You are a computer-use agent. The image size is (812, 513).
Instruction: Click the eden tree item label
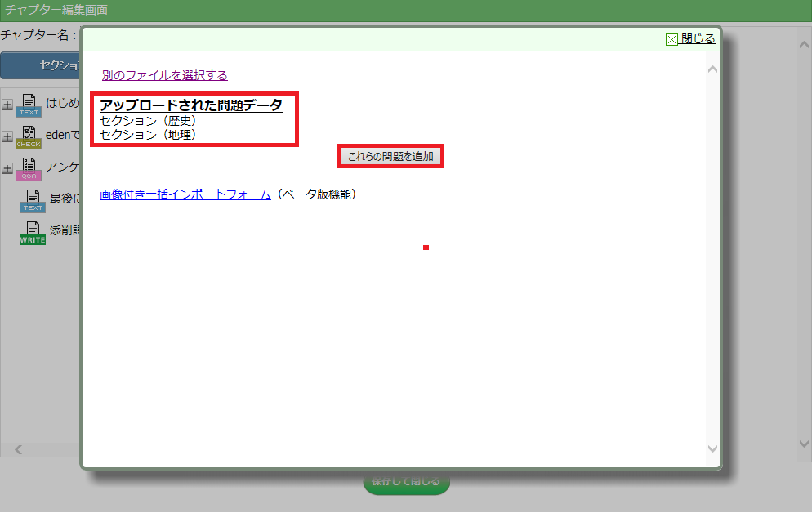tap(63, 135)
